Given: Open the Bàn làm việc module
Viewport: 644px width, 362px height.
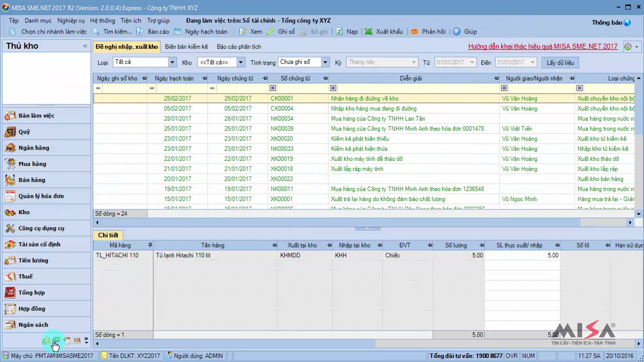Looking at the screenshot, I should [x=46, y=116].
